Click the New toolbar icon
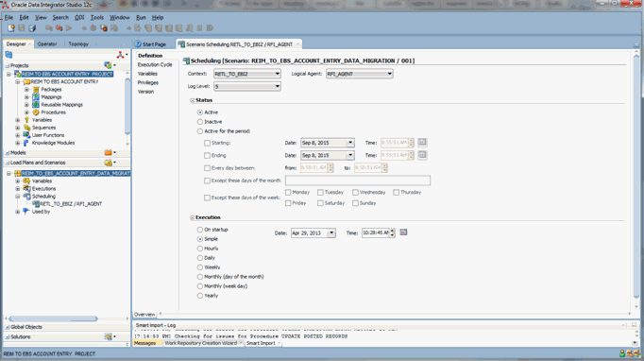Viewport: 644px width, 361px height. 11,28
